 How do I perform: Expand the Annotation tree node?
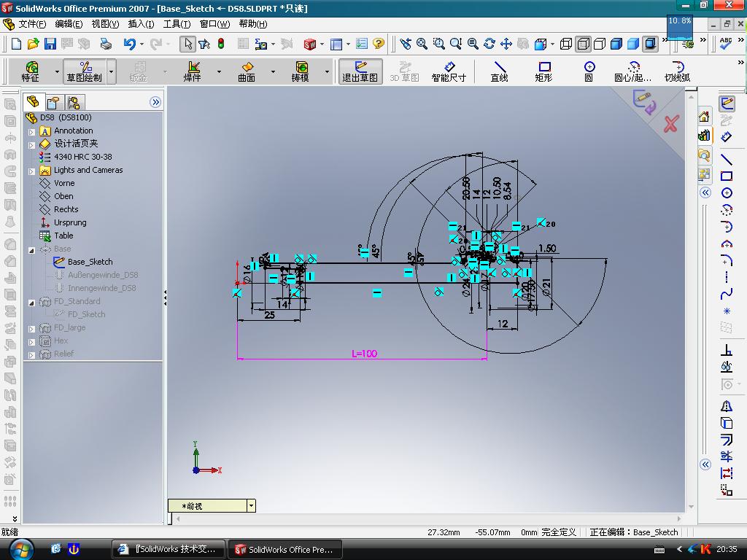click(x=31, y=132)
